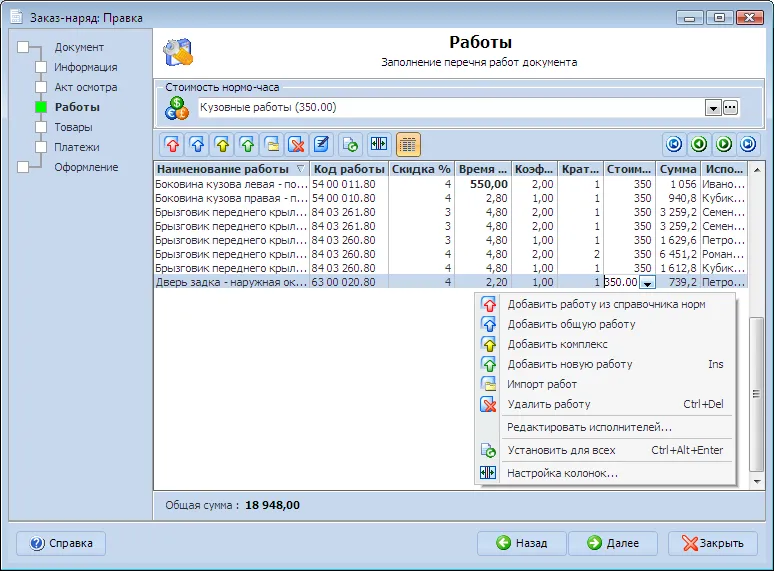Viewport: 775px width, 571px height.
Task: Click the set for all toolbar icon
Action: point(350,145)
